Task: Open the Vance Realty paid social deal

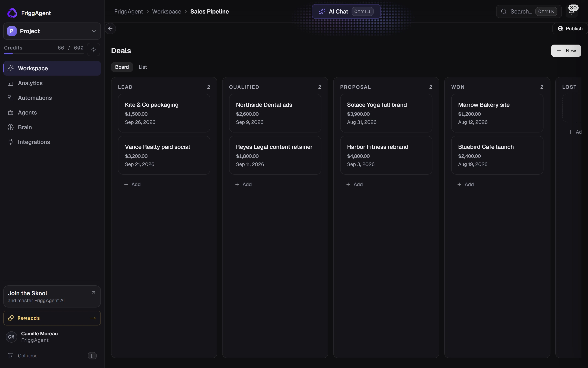Action: point(164,155)
